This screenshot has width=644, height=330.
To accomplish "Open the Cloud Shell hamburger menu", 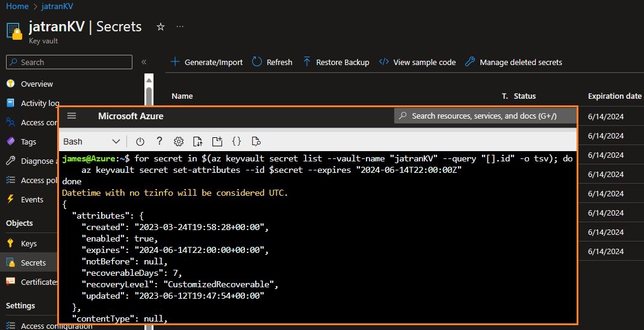I will pyautogui.click(x=72, y=116).
